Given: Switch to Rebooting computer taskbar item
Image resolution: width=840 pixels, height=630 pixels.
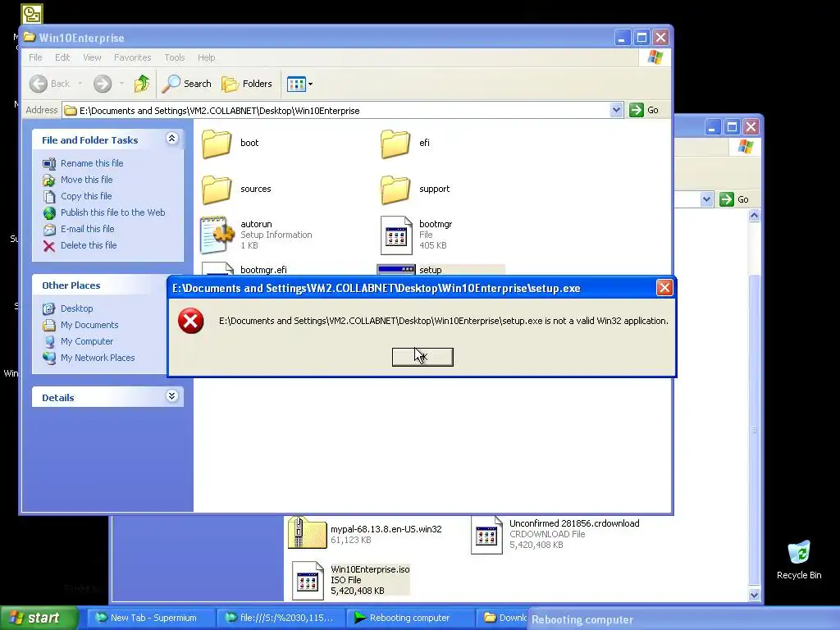Looking at the screenshot, I should tap(411, 618).
